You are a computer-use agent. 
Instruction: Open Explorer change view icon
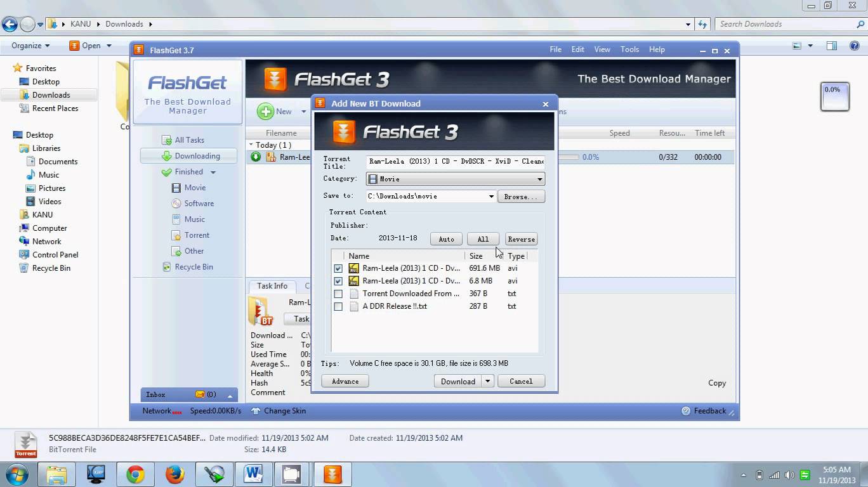click(x=798, y=46)
